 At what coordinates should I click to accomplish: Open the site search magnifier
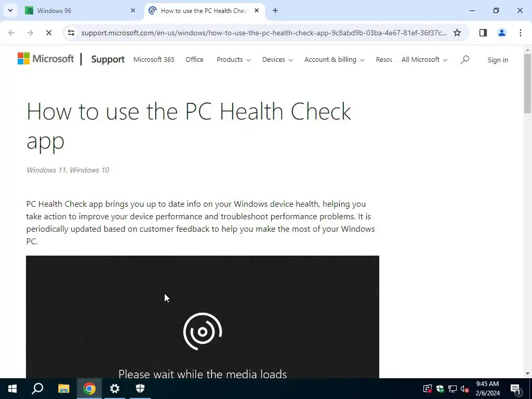click(x=465, y=60)
